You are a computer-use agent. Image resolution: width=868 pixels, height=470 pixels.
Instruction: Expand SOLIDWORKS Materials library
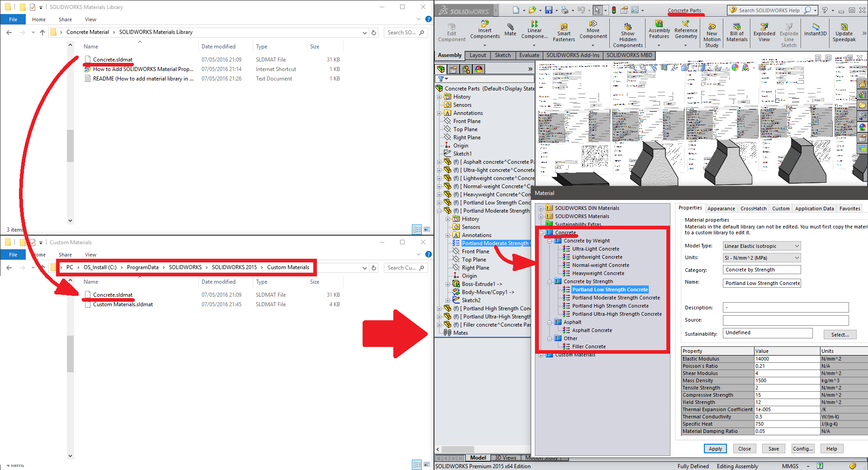(x=541, y=217)
